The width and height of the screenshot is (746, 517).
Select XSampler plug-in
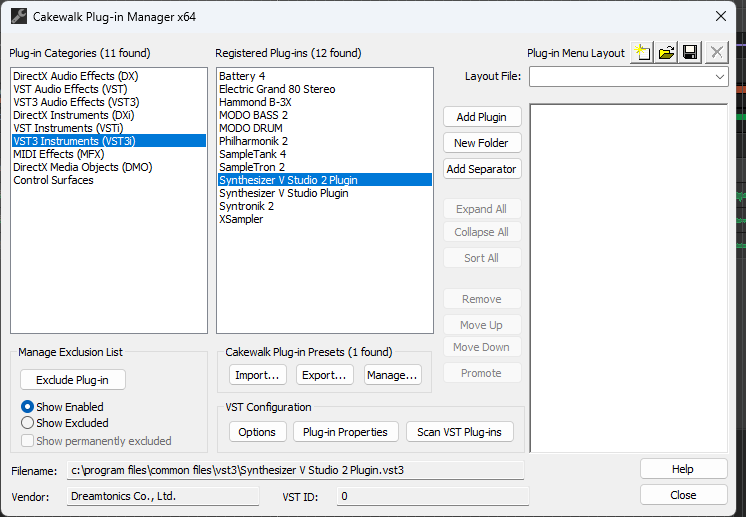325,219
